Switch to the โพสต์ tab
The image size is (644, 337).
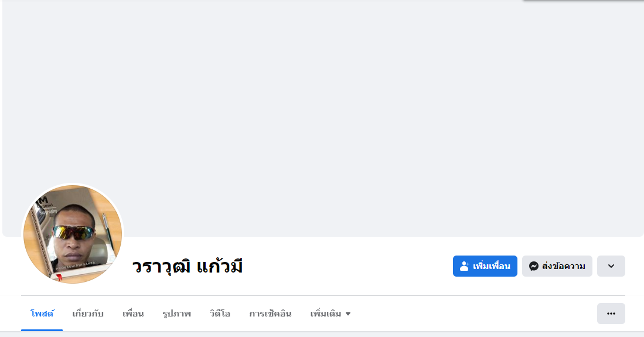42,314
